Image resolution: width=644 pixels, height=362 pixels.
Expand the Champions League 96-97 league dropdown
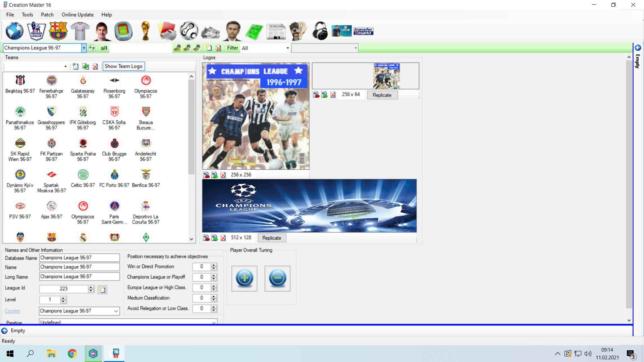pyautogui.click(x=84, y=48)
